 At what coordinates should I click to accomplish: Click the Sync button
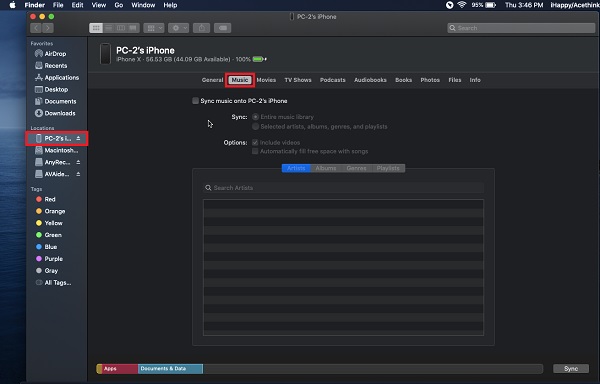pos(571,369)
